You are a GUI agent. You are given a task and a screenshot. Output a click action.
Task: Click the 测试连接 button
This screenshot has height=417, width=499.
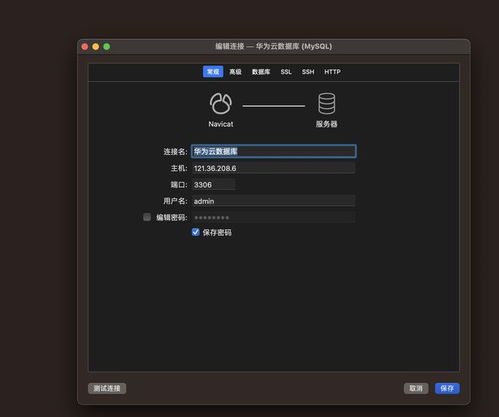coord(107,388)
